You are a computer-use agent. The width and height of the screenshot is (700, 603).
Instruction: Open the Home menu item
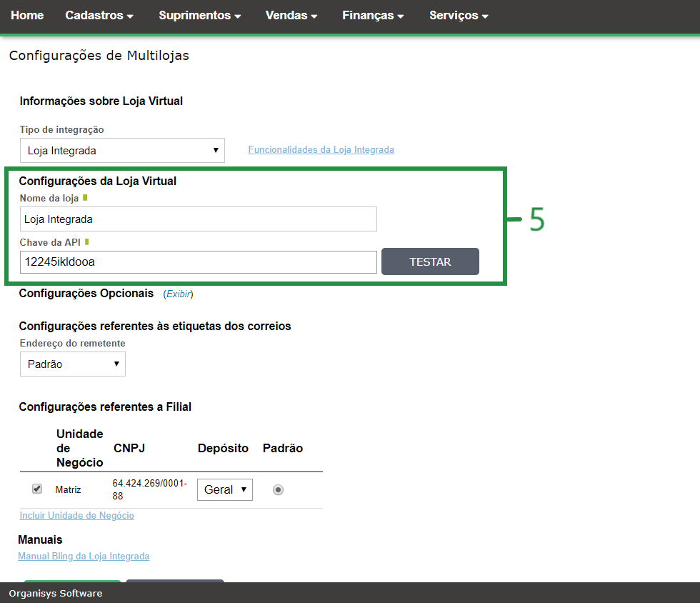pos(27,15)
